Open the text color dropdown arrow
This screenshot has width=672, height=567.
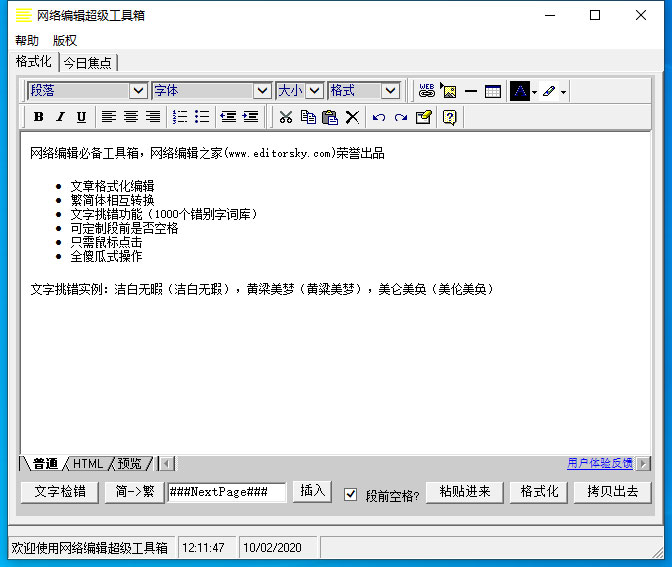(534, 92)
